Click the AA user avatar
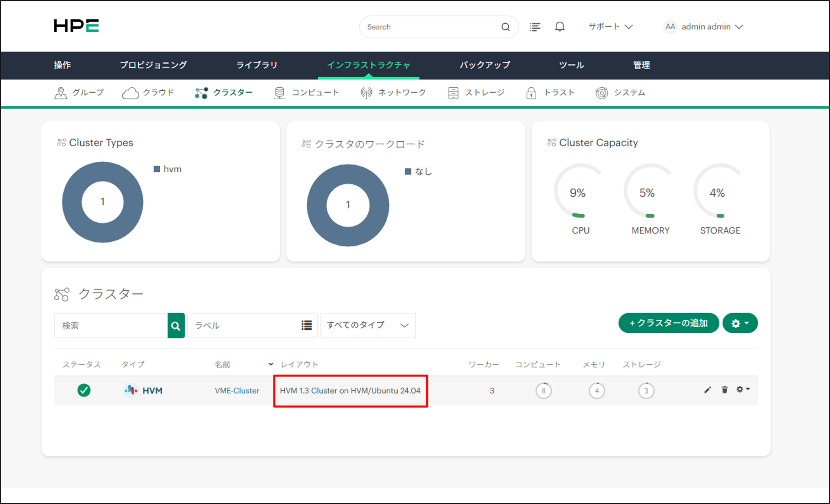This screenshot has height=504, width=830. click(670, 27)
